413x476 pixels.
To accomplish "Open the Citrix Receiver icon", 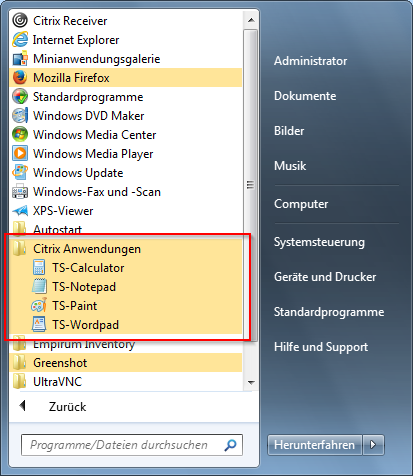I will [20, 21].
